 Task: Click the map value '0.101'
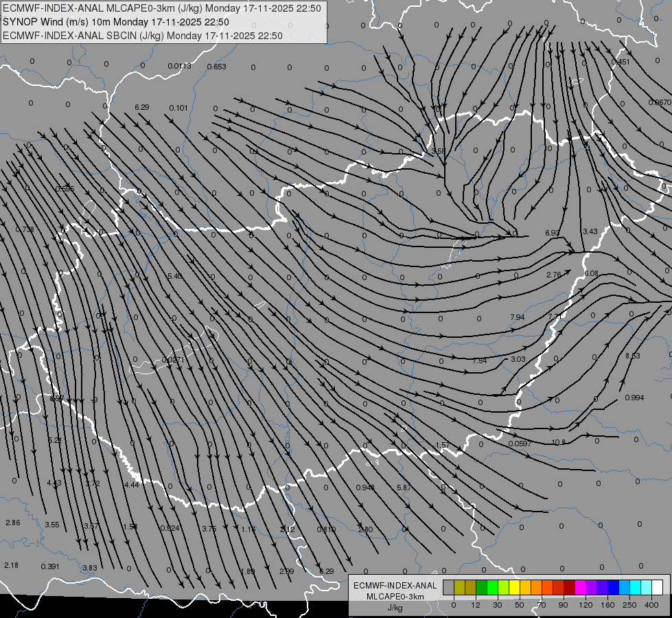click(x=178, y=108)
